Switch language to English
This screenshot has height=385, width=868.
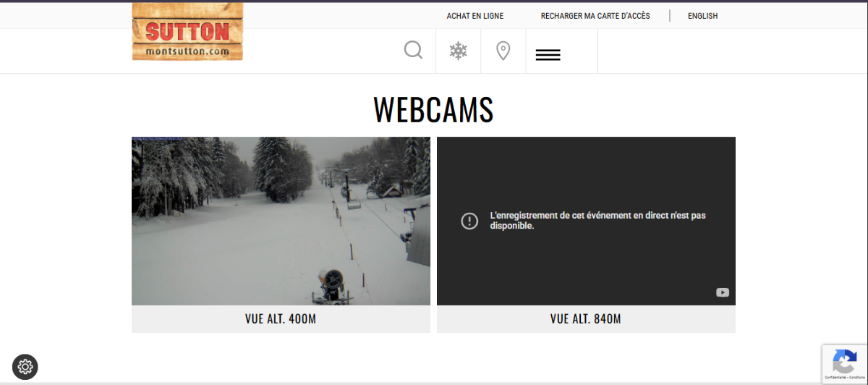(702, 16)
